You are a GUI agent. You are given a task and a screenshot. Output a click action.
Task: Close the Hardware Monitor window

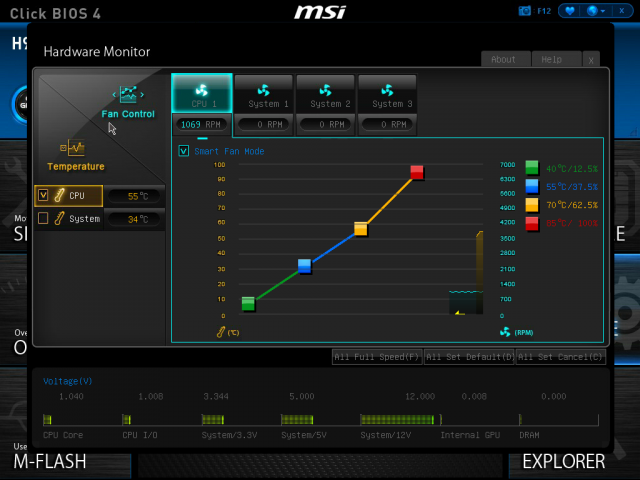tap(591, 60)
